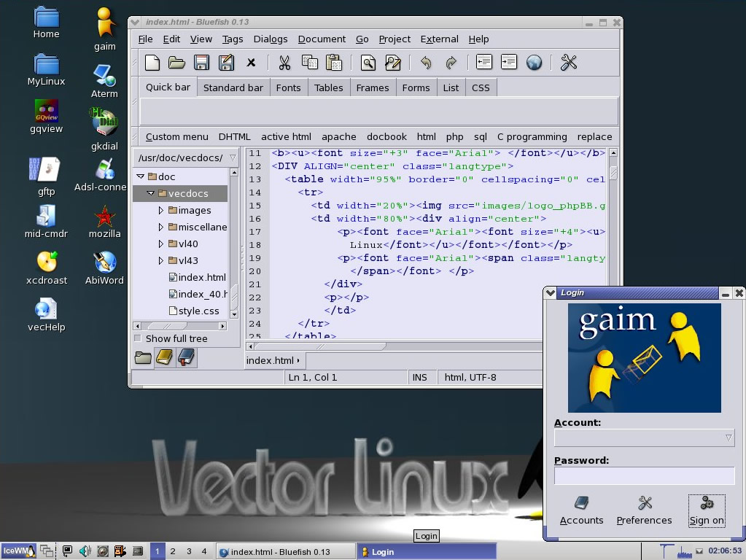Open the Tags menu
This screenshot has height=560, width=746.
coord(233,39)
